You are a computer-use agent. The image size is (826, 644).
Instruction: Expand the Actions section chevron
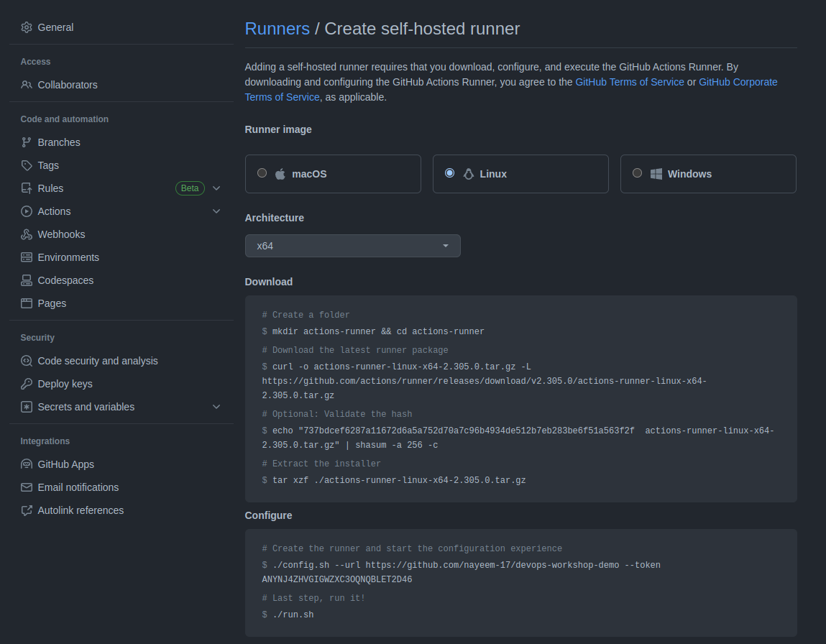click(216, 211)
